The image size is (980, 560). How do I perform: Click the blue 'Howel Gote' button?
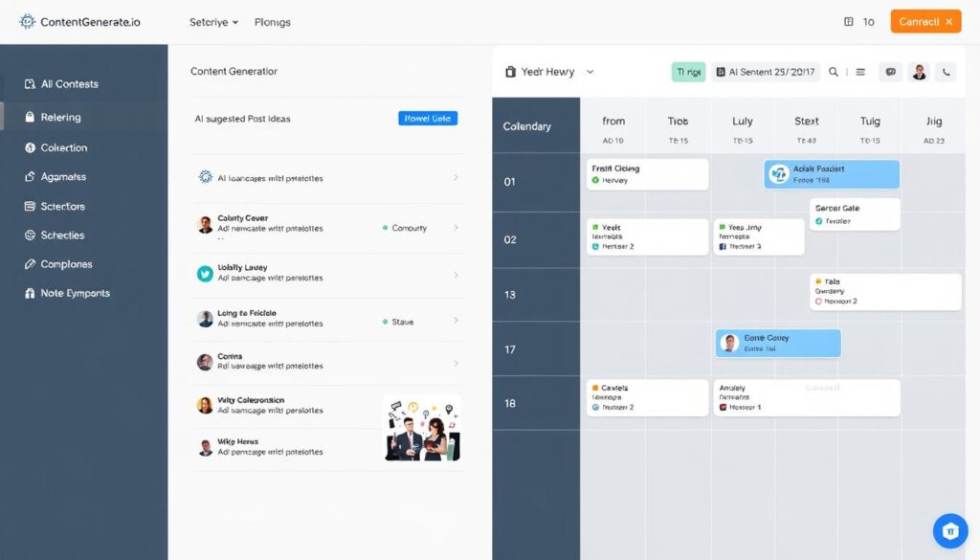(x=428, y=119)
